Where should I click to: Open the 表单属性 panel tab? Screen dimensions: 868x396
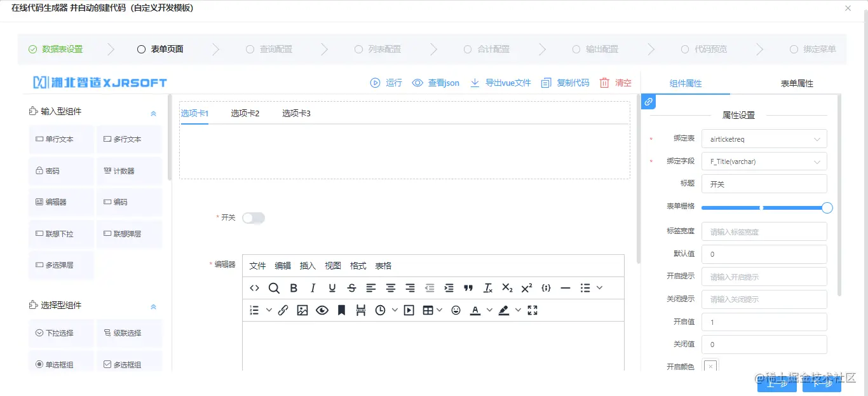[796, 83]
